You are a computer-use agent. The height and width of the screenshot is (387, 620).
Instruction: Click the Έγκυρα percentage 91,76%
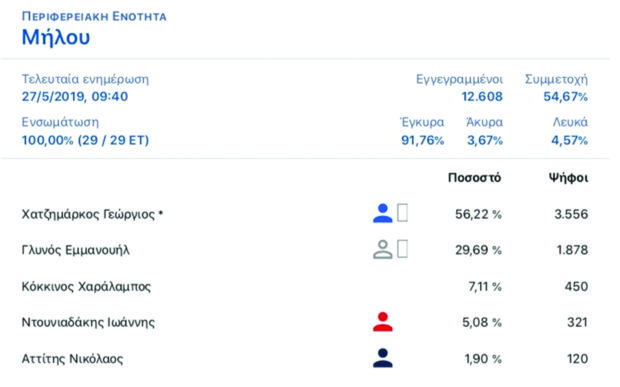point(423,140)
